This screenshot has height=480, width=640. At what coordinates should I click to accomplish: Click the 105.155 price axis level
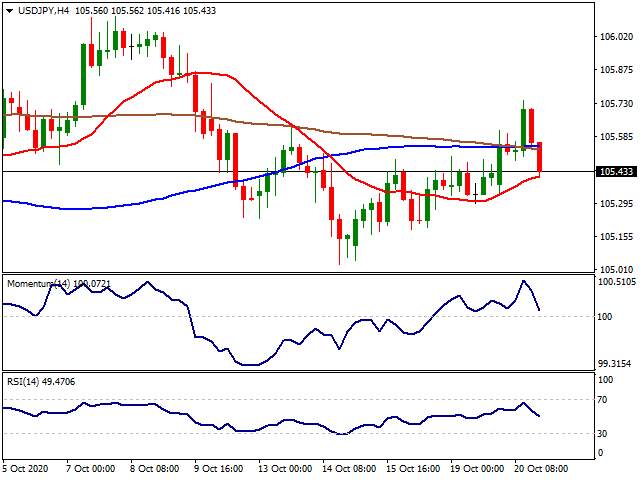[x=616, y=237]
